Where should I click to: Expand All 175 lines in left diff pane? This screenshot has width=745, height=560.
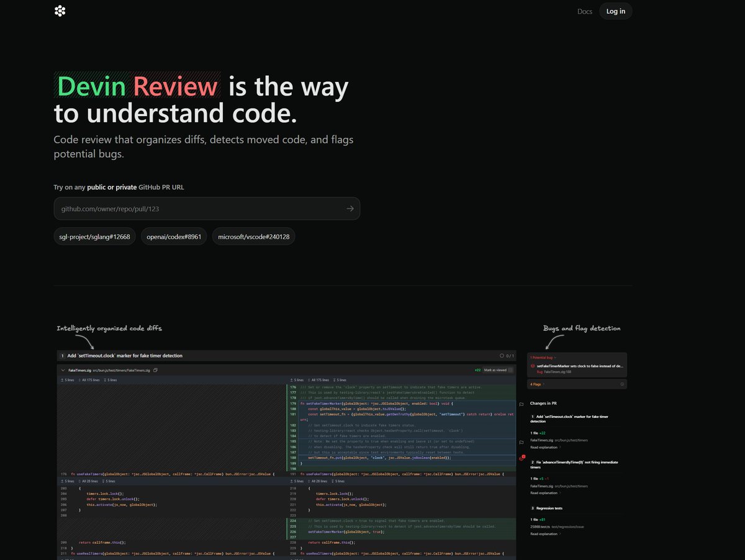(x=88, y=380)
